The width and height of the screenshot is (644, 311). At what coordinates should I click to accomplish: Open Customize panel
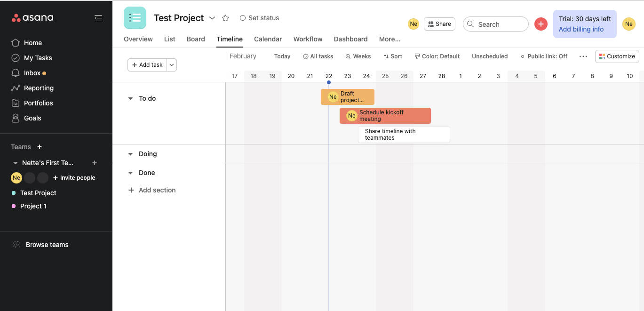click(617, 56)
